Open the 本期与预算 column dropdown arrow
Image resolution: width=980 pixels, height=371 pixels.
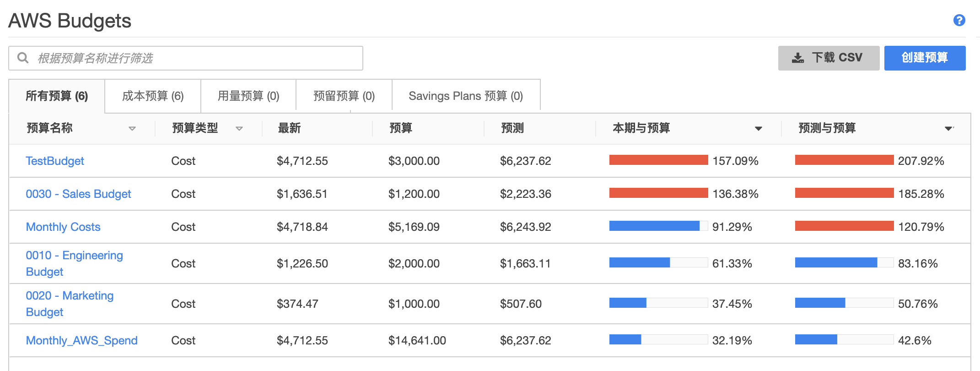pyautogui.click(x=759, y=129)
